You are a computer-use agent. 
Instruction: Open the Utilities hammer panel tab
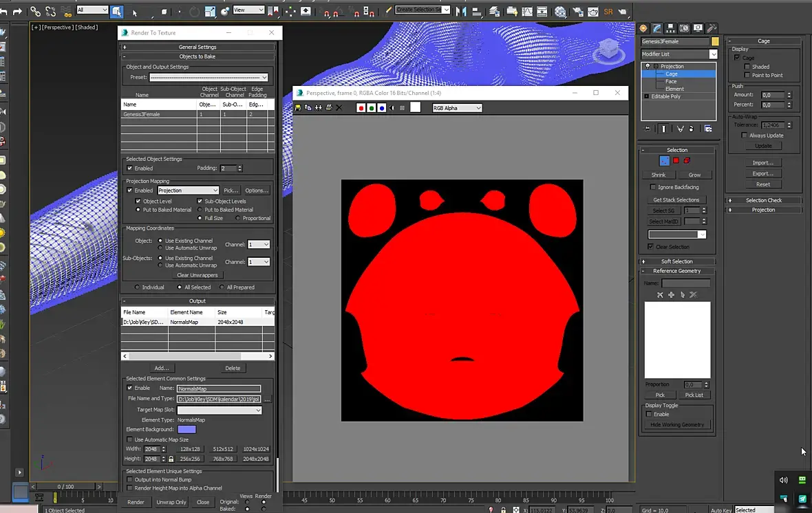(x=712, y=28)
